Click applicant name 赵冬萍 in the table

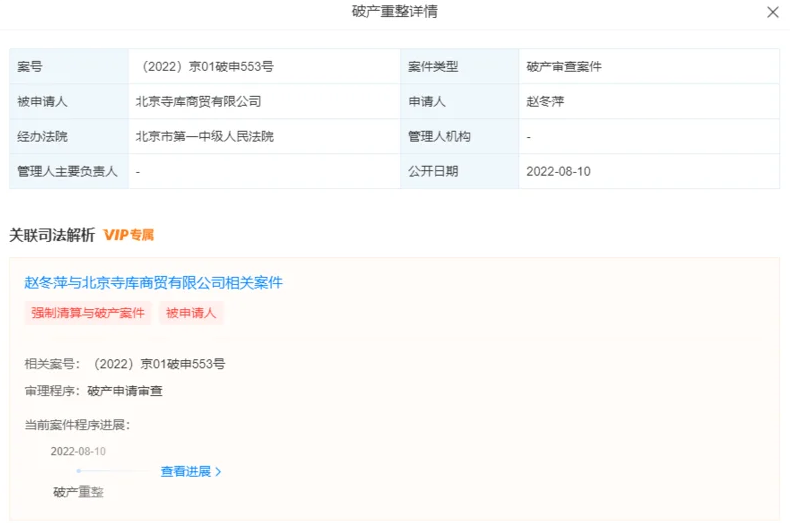click(545, 101)
